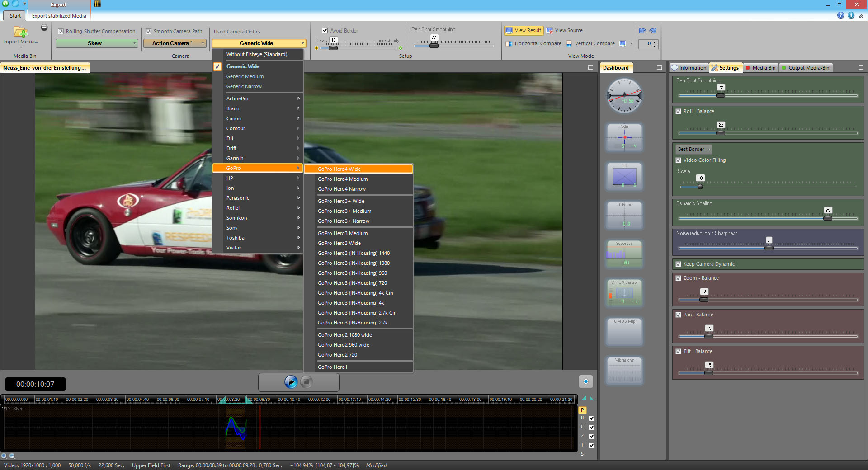Open the Best Border dropdown
Image resolution: width=868 pixels, height=470 pixels.
[693, 149]
